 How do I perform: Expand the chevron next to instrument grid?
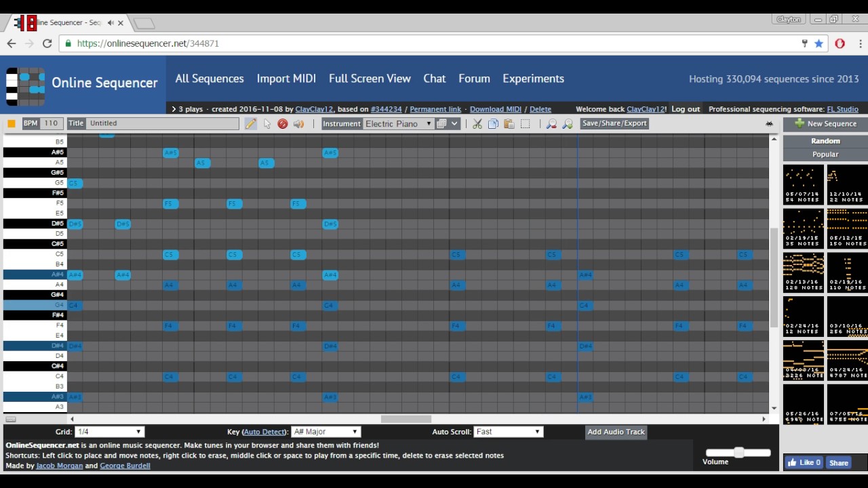454,124
